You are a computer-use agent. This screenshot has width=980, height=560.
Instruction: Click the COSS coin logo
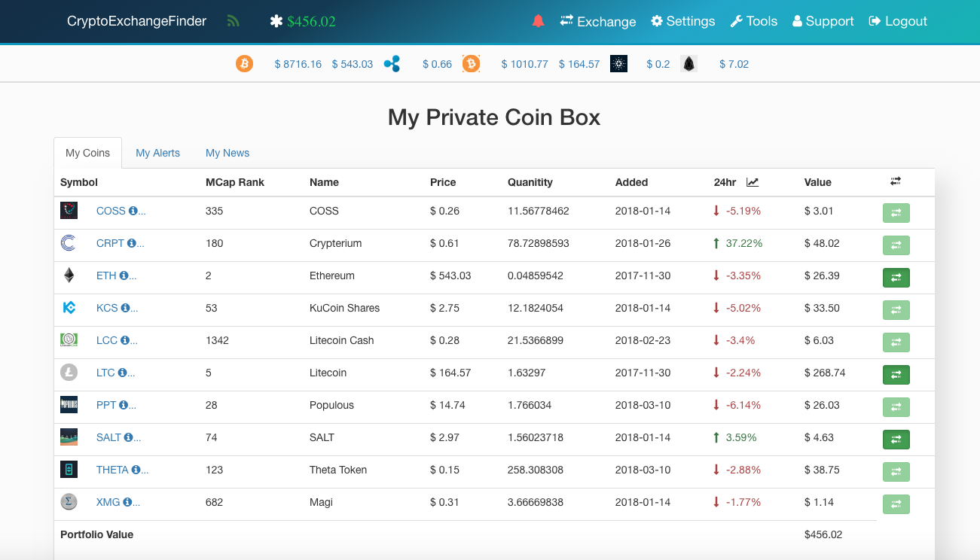point(69,211)
